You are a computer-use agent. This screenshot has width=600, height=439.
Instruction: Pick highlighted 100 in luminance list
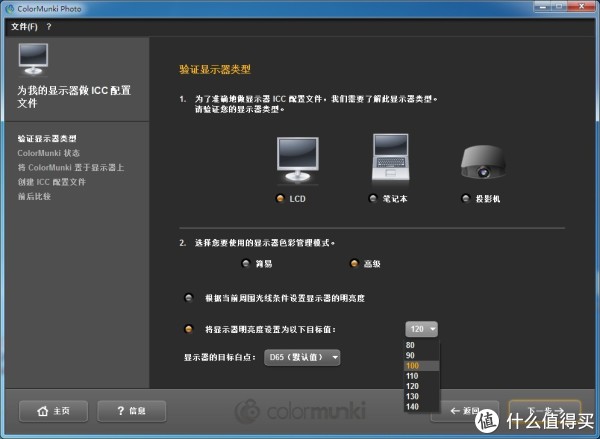click(421, 366)
